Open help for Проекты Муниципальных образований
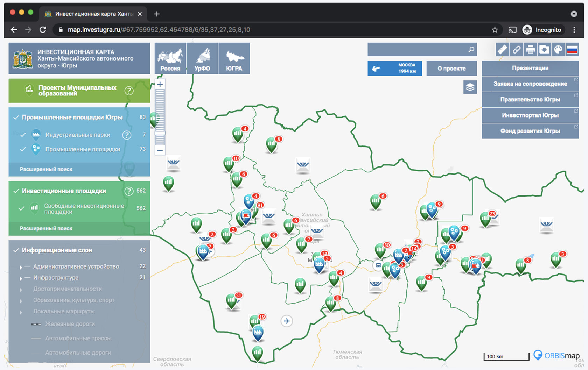The width and height of the screenshot is (588, 370). coord(129,91)
